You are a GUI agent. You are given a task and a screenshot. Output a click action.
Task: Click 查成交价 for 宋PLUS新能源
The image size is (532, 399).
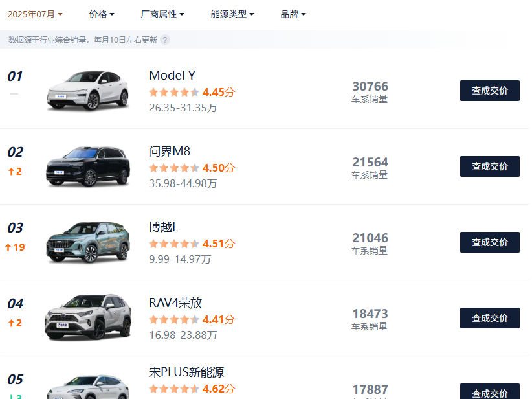[x=489, y=391]
